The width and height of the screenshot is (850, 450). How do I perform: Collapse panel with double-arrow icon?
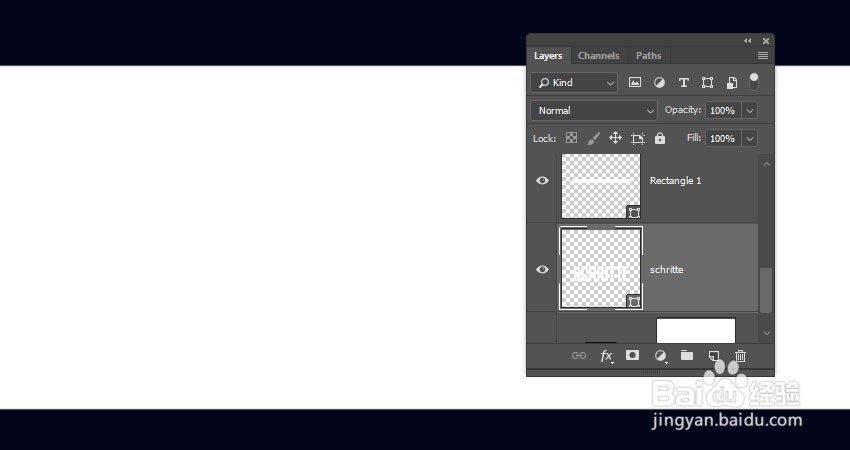tap(748, 41)
